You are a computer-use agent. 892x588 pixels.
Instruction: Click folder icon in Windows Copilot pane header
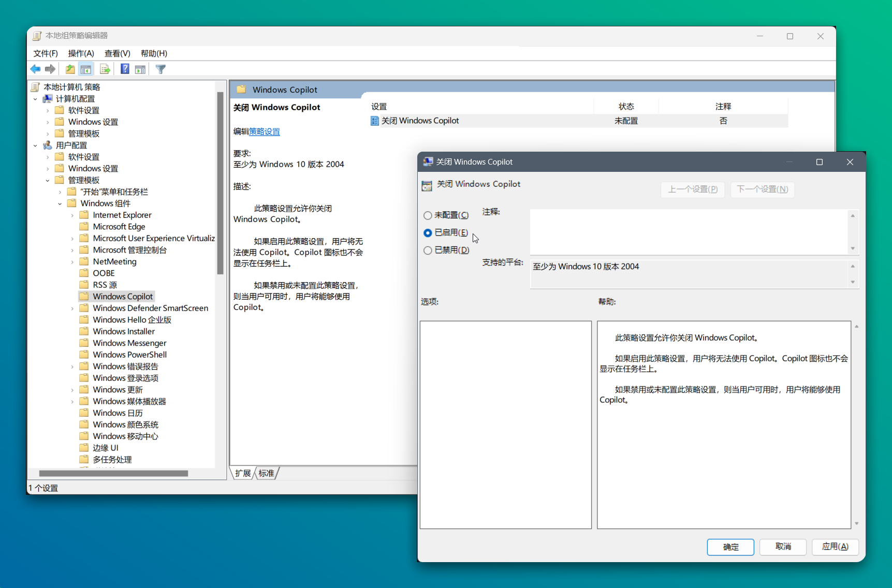coord(241,90)
